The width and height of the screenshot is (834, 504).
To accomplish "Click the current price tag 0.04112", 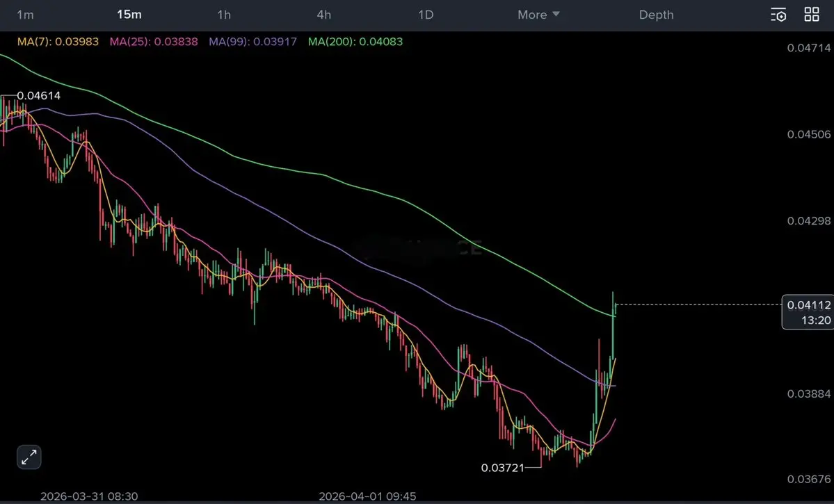I will [808, 312].
